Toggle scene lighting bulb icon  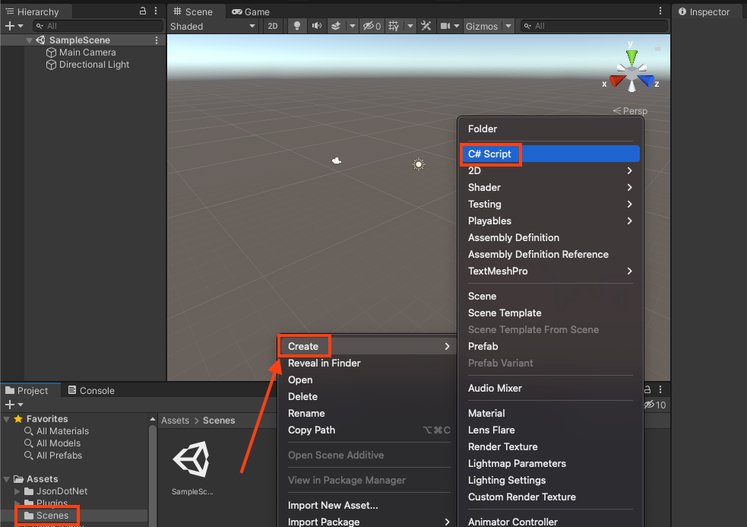coord(297,26)
